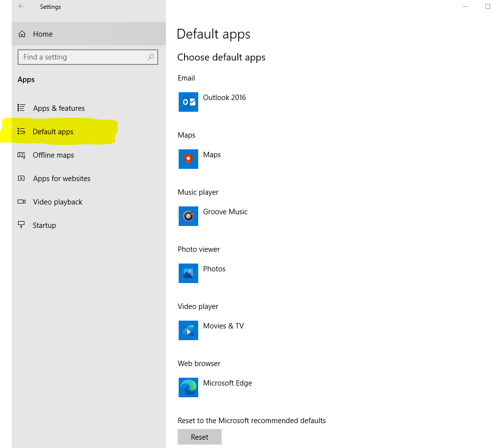Screen dimensions: 496x448
Task: Change default photo viewer Photos
Action: click(214, 269)
